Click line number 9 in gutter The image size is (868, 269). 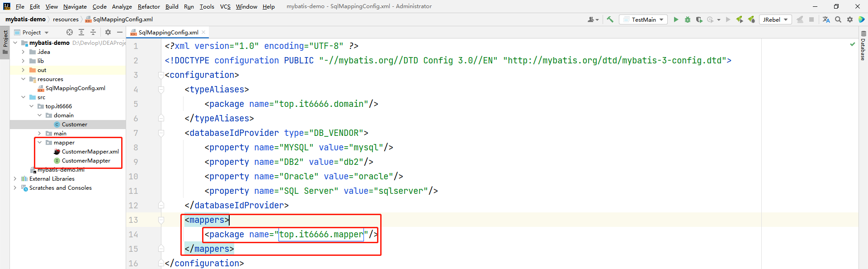click(136, 162)
